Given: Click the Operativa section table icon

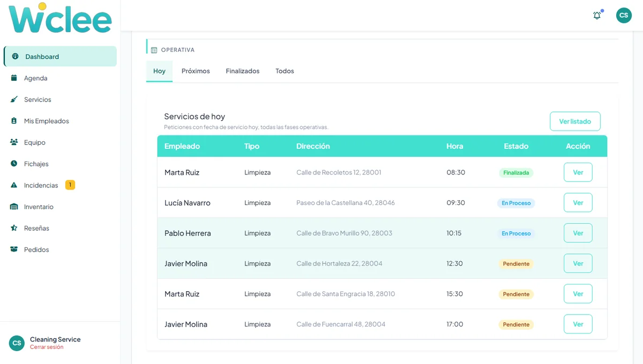Looking at the screenshot, I should (154, 50).
